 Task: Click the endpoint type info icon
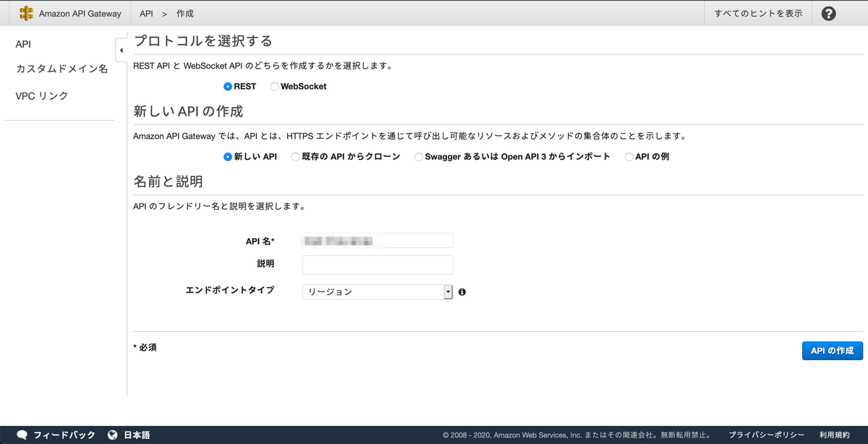click(x=461, y=292)
